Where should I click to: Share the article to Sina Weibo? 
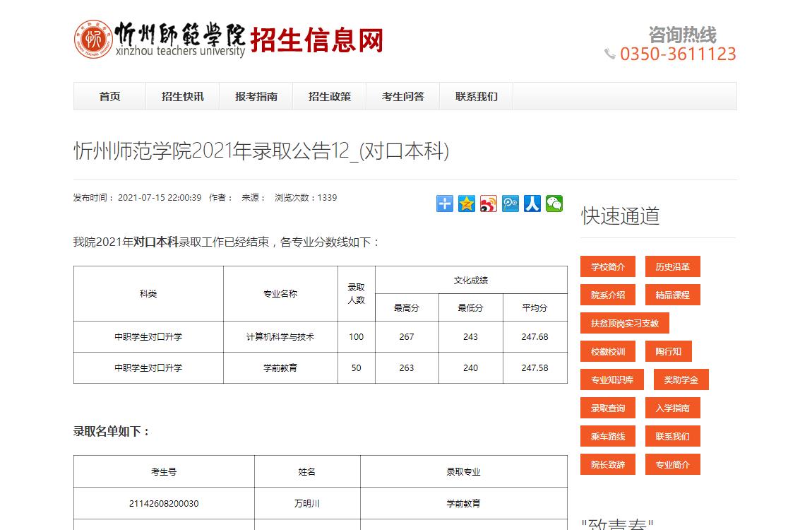[x=489, y=204]
